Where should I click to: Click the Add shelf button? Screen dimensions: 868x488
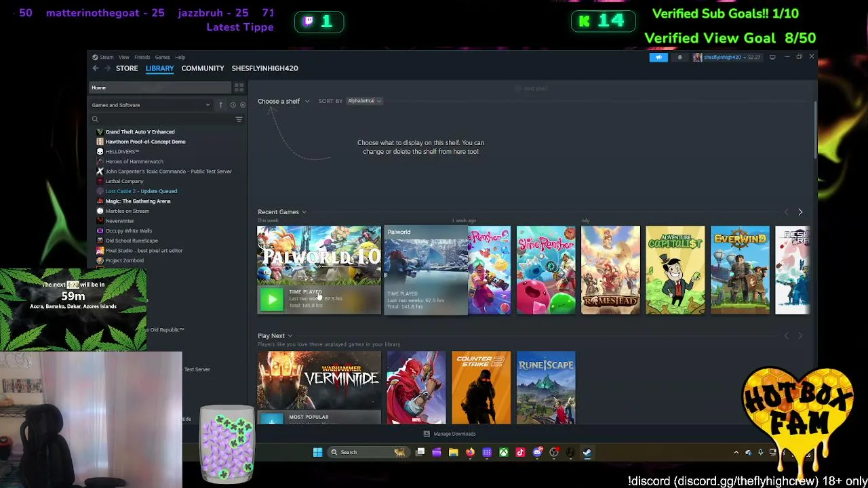click(x=531, y=89)
